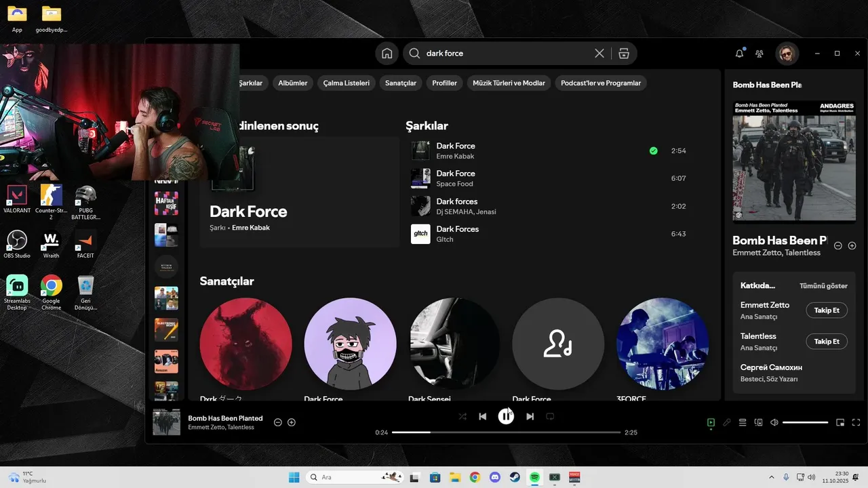Viewport: 868px width, 488px height.
Task: Click the minus icon in the Now Playing panel
Action: (838, 245)
